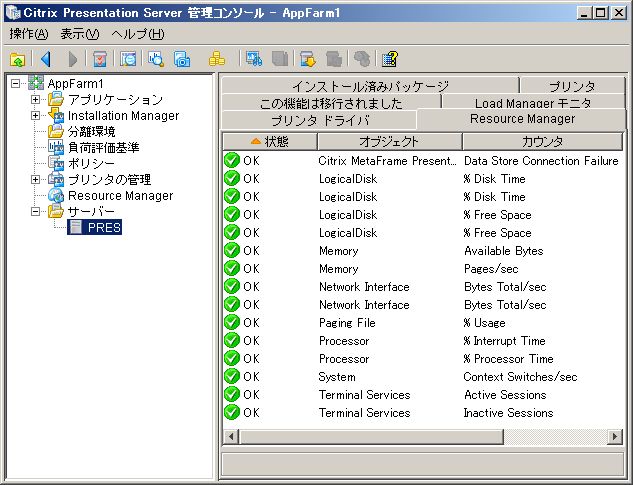Click the AppFarm1 farm icon in tree
633x485 pixels.
(x=36, y=83)
